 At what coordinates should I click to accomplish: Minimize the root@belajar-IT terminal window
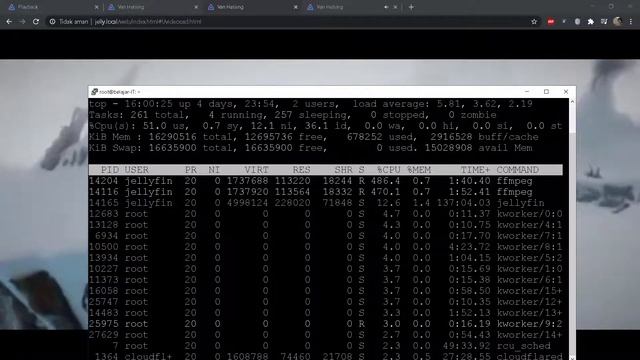[527, 92]
